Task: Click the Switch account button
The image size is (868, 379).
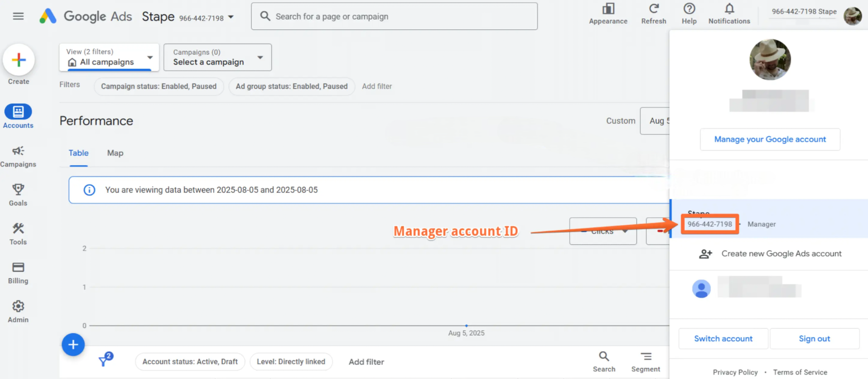Action: pos(723,339)
